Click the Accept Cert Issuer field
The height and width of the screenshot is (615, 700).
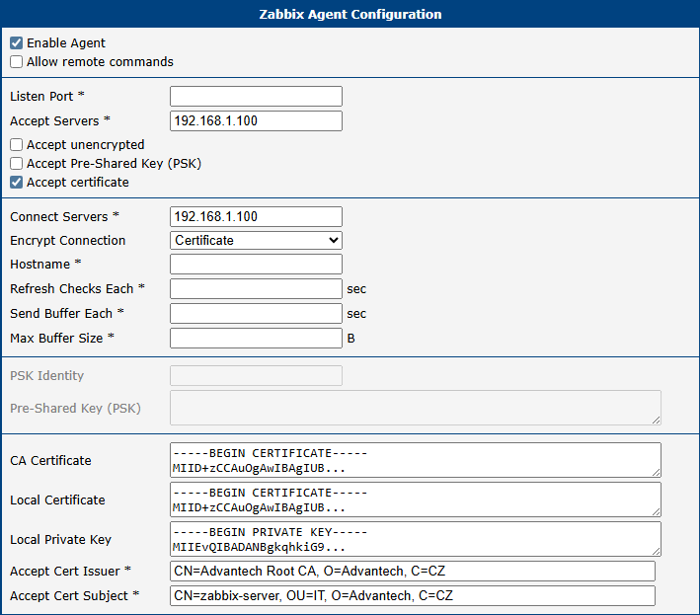[x=413, y=572]
